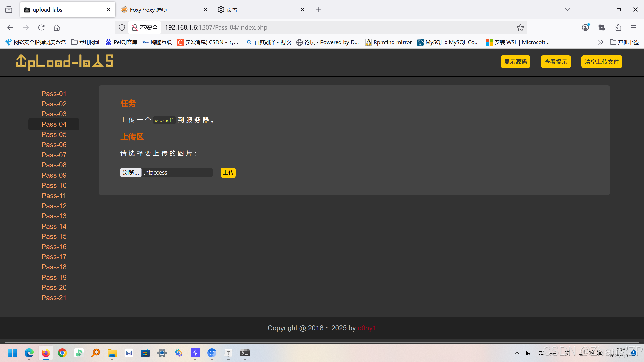Screen dimensions: 644x362
Task: Open the Firefox extensions puzzle icon
Action: [618, 27]
